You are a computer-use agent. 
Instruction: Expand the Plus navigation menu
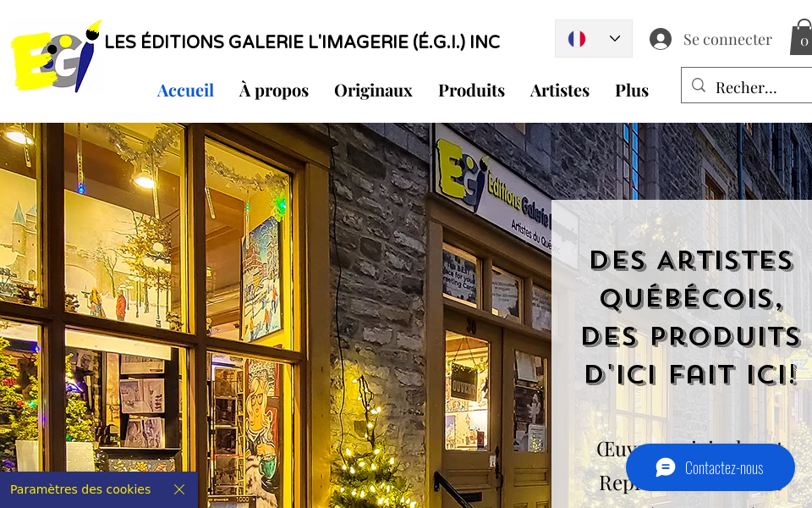[632, 91]
